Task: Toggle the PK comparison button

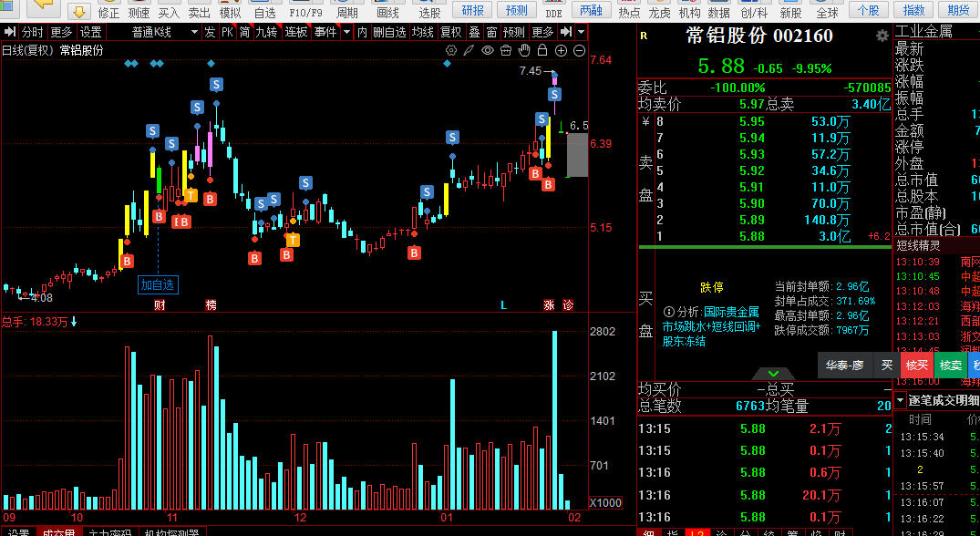Action: pyautogui.click(x=228, y=32)
